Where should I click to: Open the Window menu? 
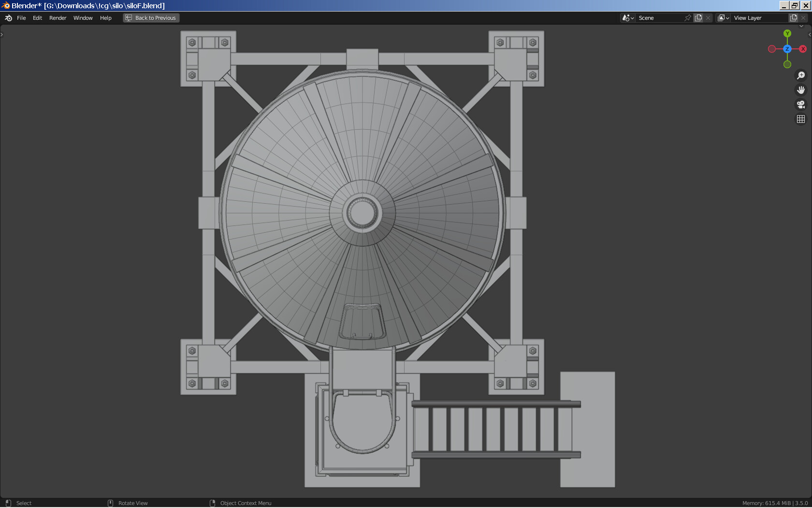coord(83,18)
